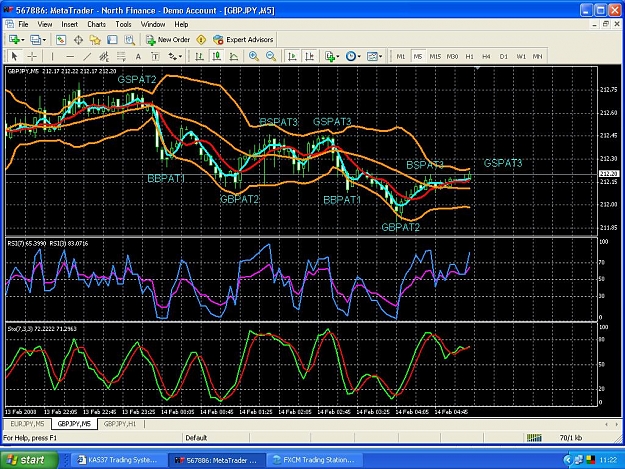Select the M5 timeframe button
Viewport: 625px width, 469px height.
tap(418, 57)
